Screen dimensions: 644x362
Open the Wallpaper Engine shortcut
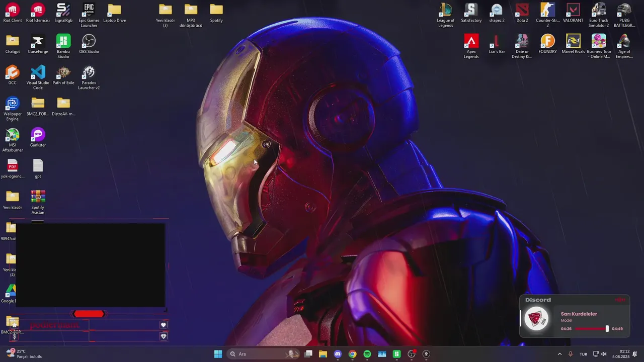pos(13,109)
